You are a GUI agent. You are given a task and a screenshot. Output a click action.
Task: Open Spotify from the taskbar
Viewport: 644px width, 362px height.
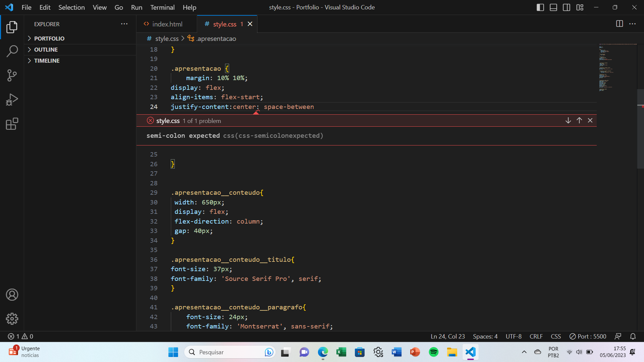click(434, 352)
